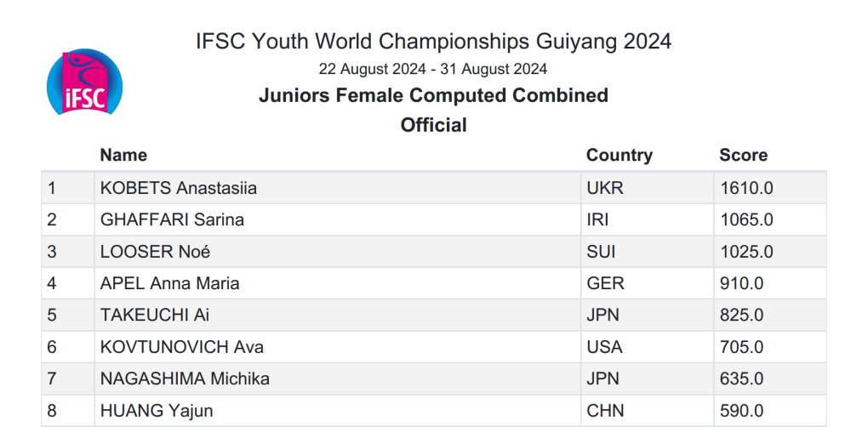The width and height of the screenshot is (868, 427).
Task: Click the SUI country cell
Action: coord(648,252)
